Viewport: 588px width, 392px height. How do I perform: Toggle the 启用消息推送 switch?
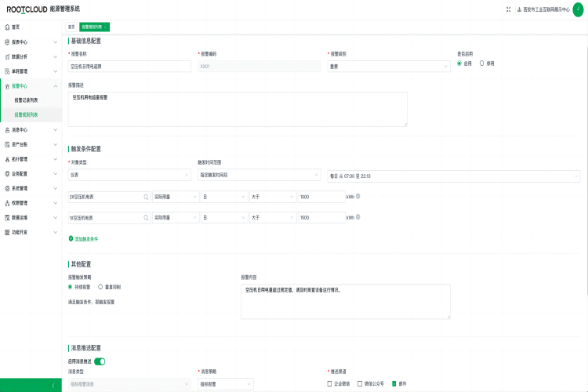coord(100,361)
